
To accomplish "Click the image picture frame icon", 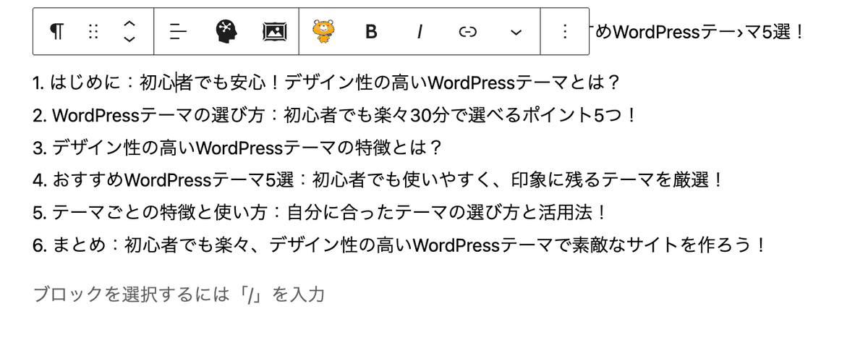I will click(x=274, y=31).
